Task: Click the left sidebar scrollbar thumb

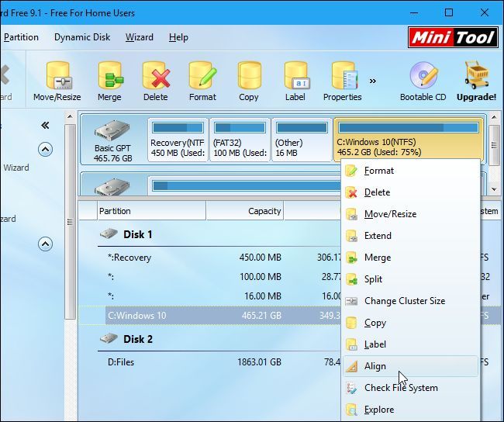Action: [x=70, y=222]
